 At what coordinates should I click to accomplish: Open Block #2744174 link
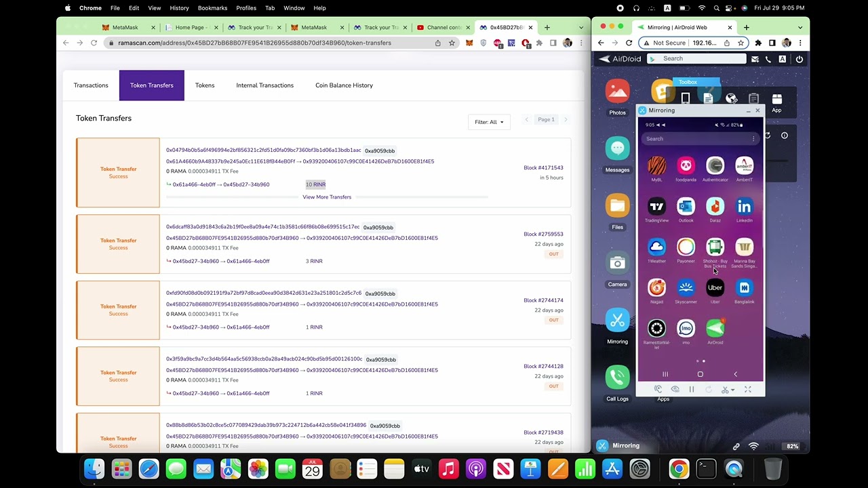543,300
